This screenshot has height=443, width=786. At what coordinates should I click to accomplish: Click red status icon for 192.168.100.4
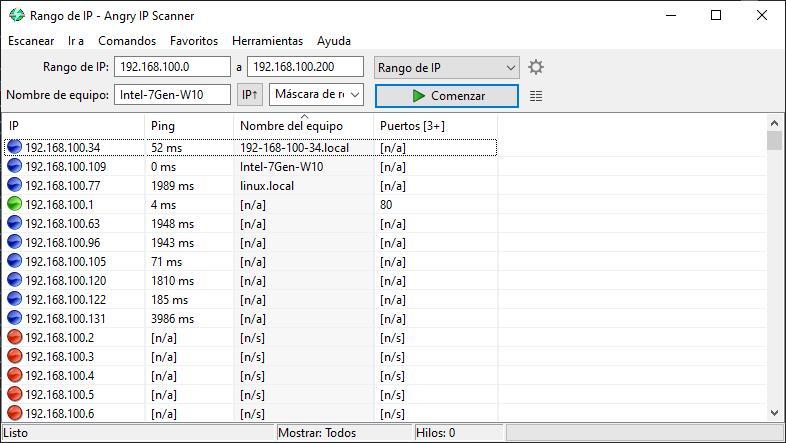click(x=15, y=375)
